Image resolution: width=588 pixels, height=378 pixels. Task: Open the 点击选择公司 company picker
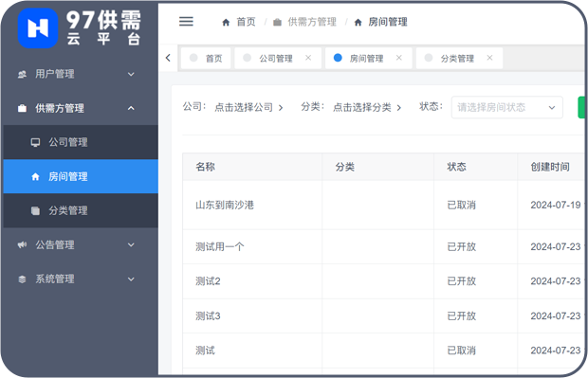click(x=248, y=107)
